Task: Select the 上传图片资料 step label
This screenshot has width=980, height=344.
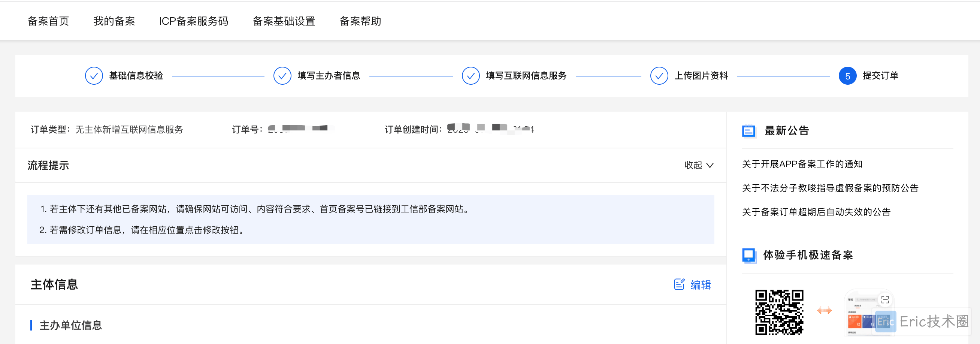Action: pyautogui.click(x=701, y=76)
